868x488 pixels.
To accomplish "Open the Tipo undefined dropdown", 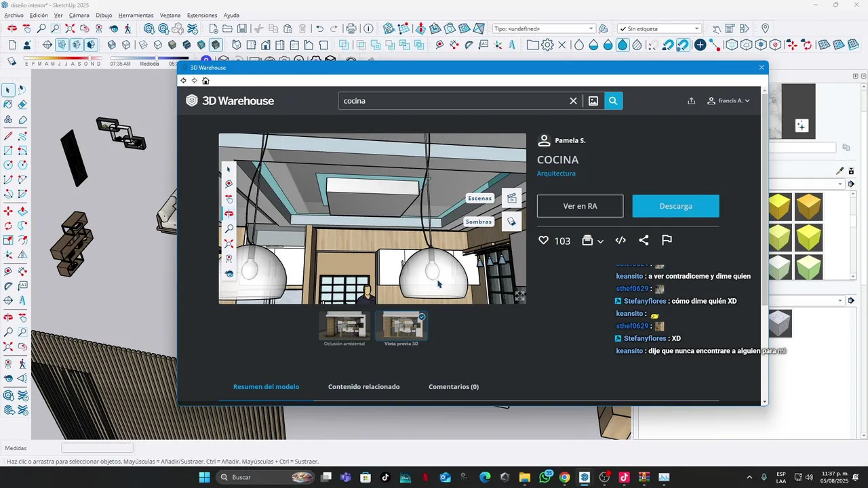I will click(x=544, y=29).
